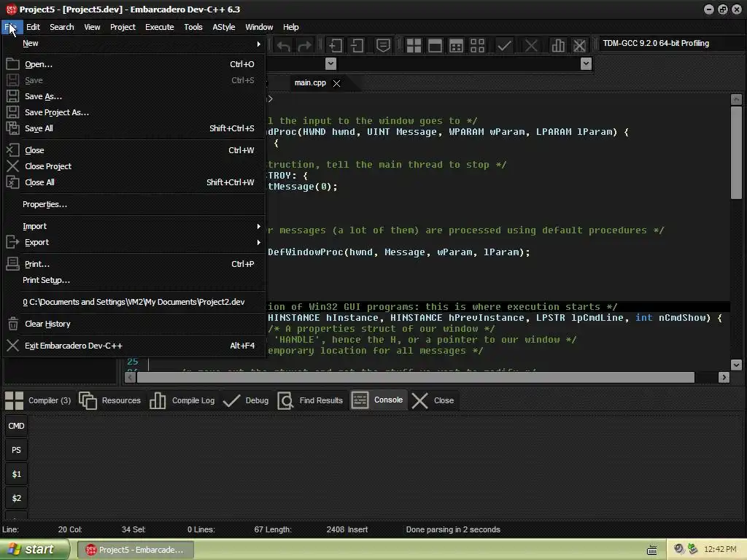Click the Profile analysis chart toolbar icon
Screen dimensions: 747x560
(558, 46)
